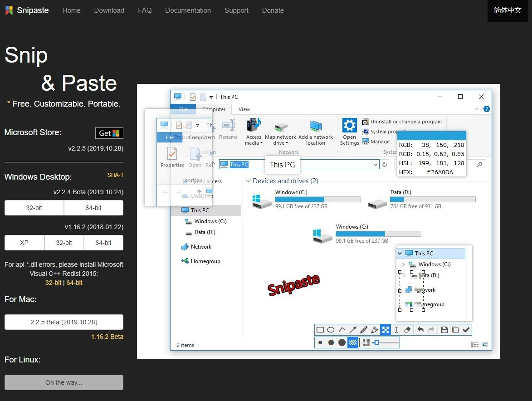This screenshot has height=401, width=532.
Task: Collapse the ribbon with the chevron
Action: (476, 109)
